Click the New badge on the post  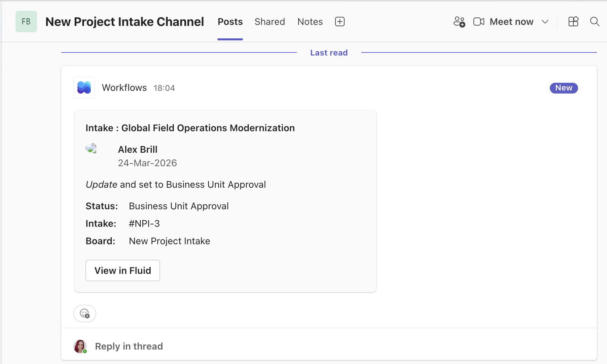(564, 88)
